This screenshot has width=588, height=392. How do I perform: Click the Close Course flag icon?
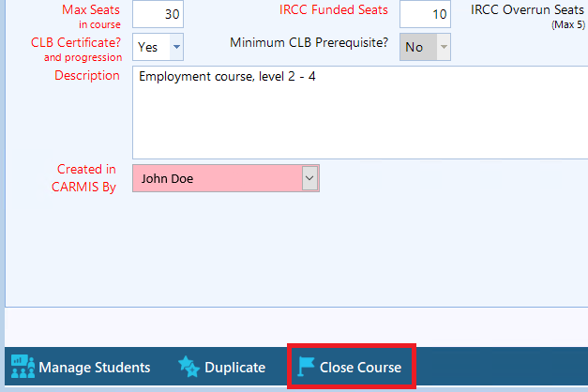coord(306,367)
